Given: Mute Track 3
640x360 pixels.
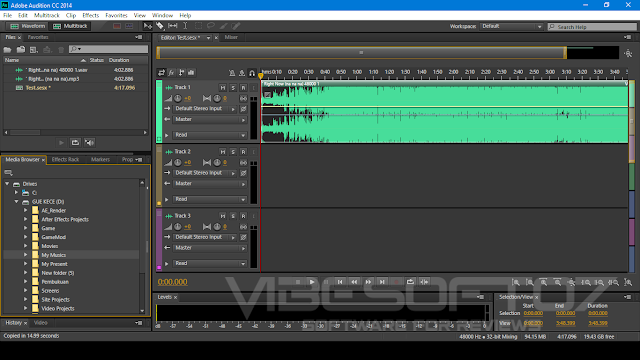Looking at the screenshot, I should (223, 216).
